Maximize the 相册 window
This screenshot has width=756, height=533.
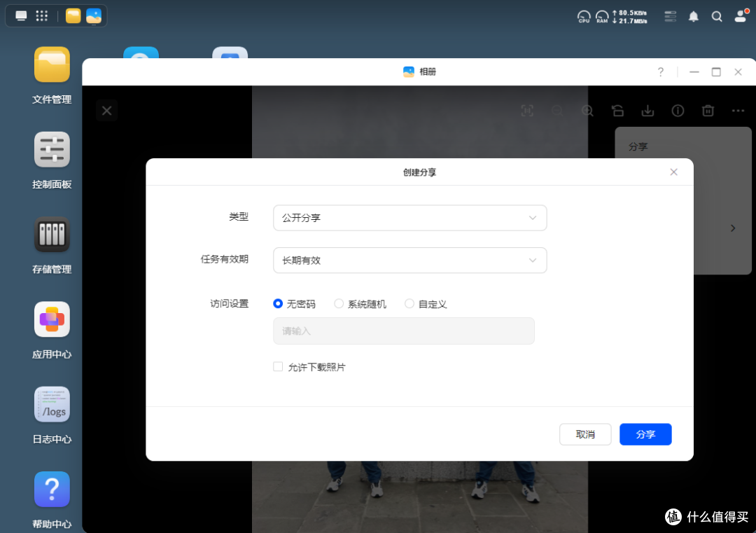(x=716, y=72)
